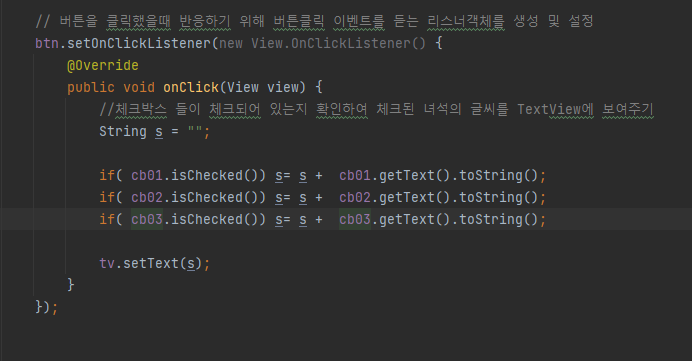Click 'cb02' before getText()
The height and width of the screenshot is (361, 692).
pyautogui.click(x=355, y=197)
